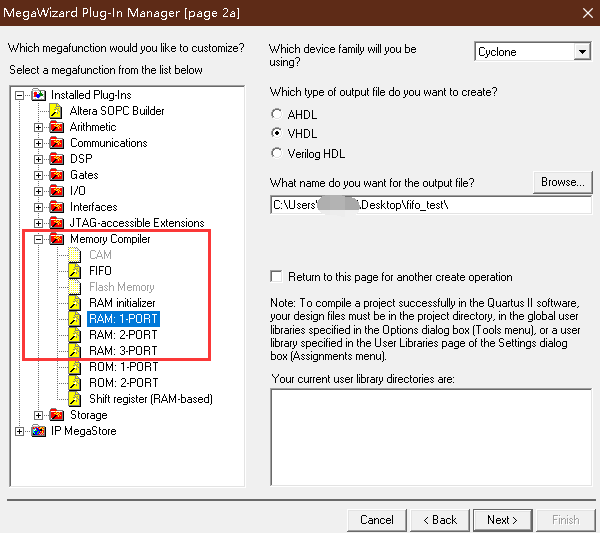This screenshot has width=600, height=533.
Task: Click the ROM: 2-PORT wizard icon
Action: [75, 383]
